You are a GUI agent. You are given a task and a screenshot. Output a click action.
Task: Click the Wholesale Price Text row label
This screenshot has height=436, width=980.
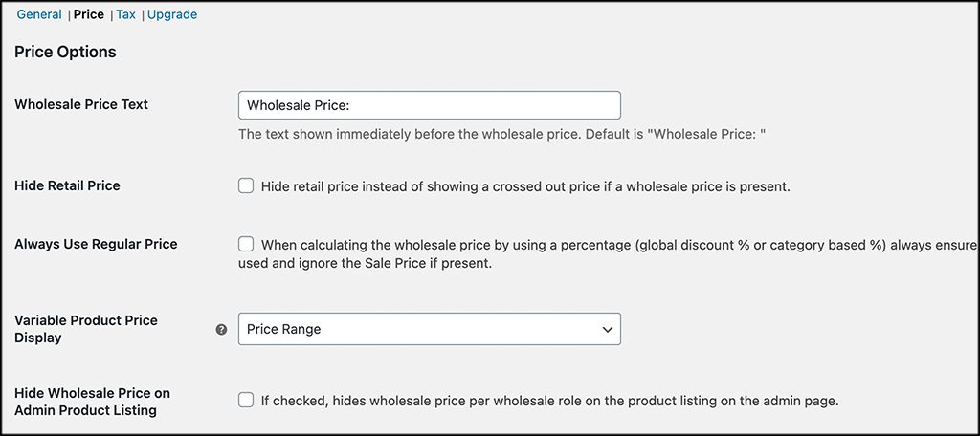[81, 104]
